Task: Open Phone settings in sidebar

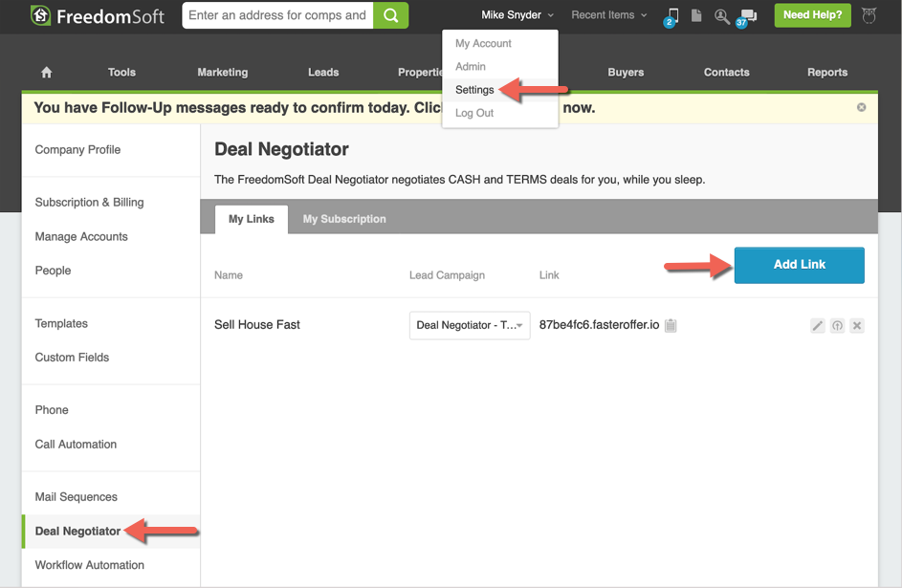Action: pos(52,410)
